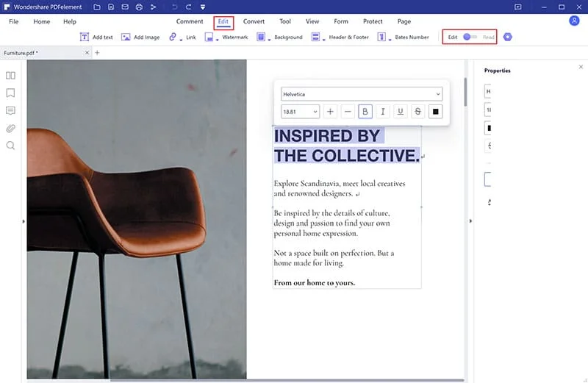The width and height of the screenshot is (588, 383).
Task: Open the Helvetica font dropdown
Action: point(362,94)
